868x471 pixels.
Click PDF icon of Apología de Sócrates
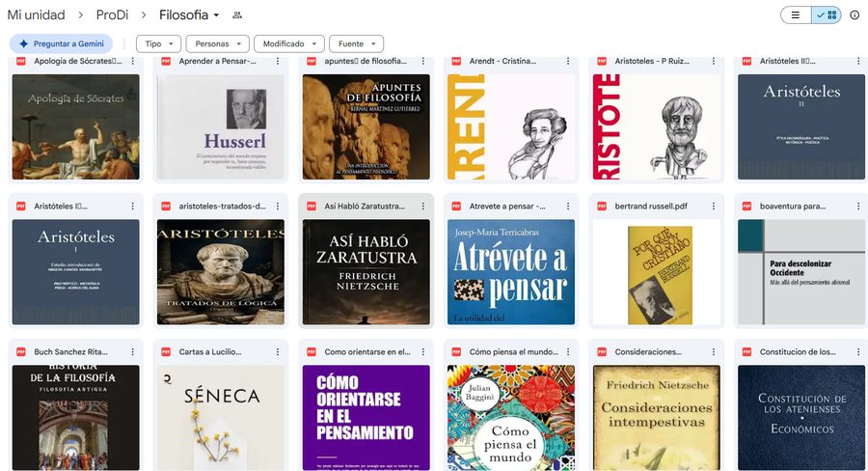pyautogui.click(x=21, y=61)
